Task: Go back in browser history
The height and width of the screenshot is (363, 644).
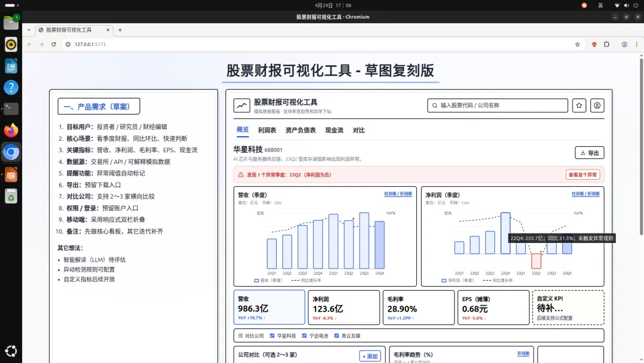Action: (x=30, y=44)
